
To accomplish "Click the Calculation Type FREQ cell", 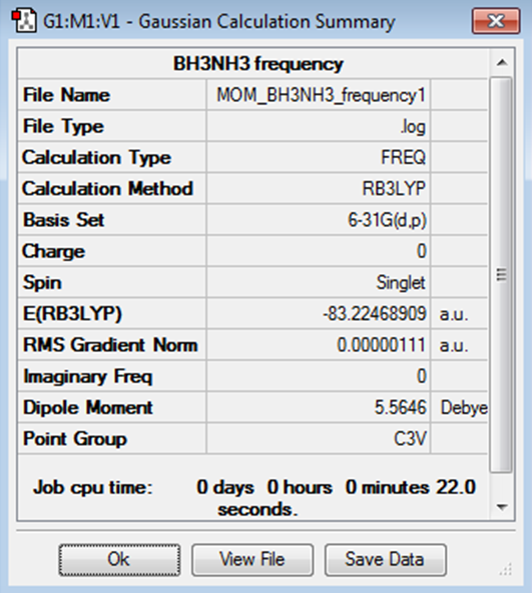I will tap(318, 157).
